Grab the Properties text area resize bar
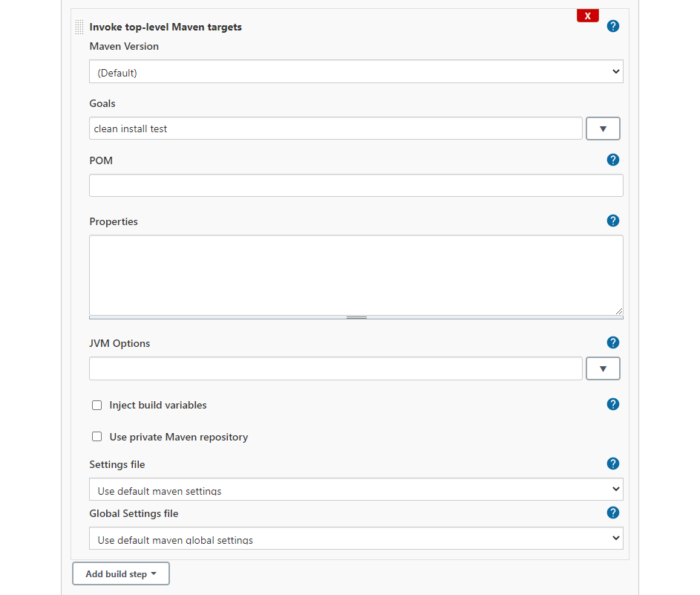This screenshot has height=595, width=700. pos(356,318)
